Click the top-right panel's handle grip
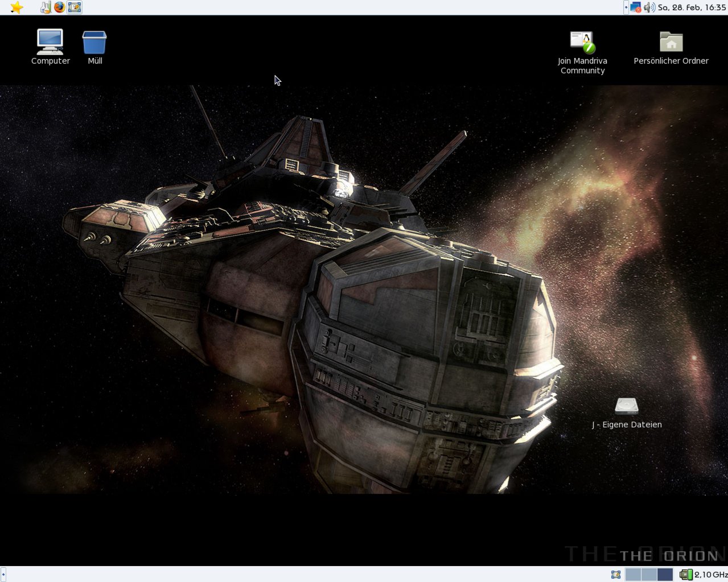 click(626, 7)
